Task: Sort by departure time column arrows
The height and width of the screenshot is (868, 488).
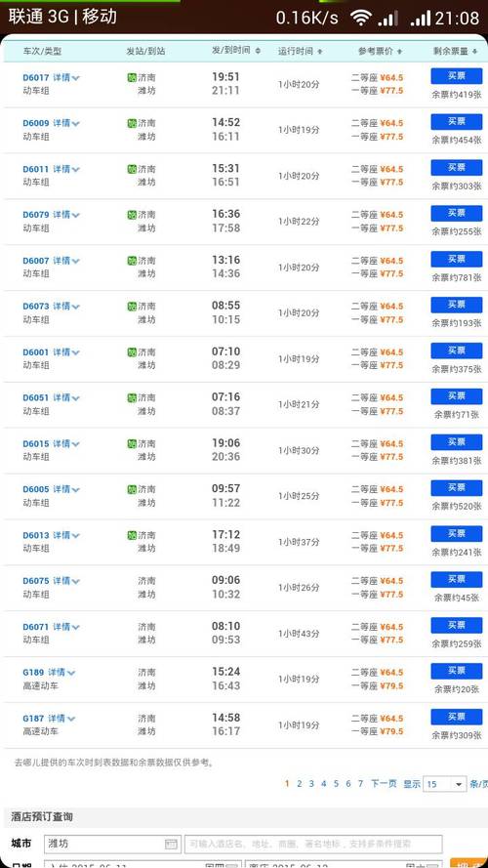Action: [258, 51]
